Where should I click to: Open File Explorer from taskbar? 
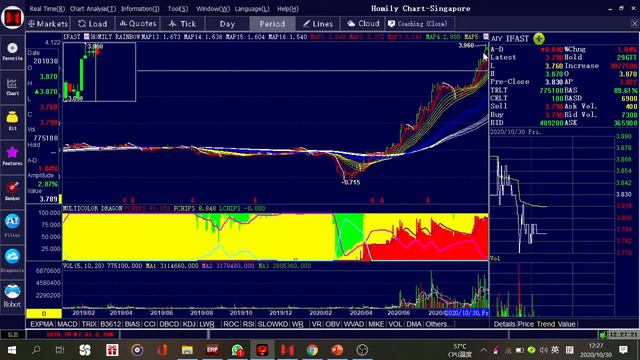tap(187, 350)
